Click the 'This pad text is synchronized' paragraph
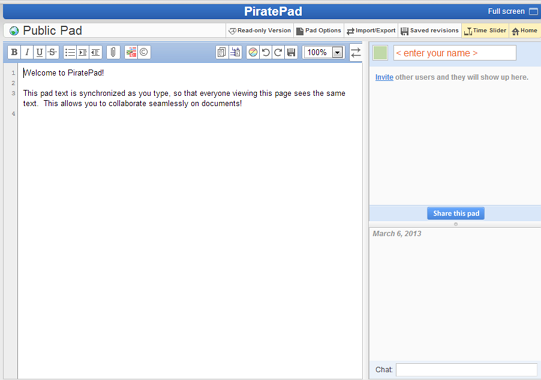 184,98
